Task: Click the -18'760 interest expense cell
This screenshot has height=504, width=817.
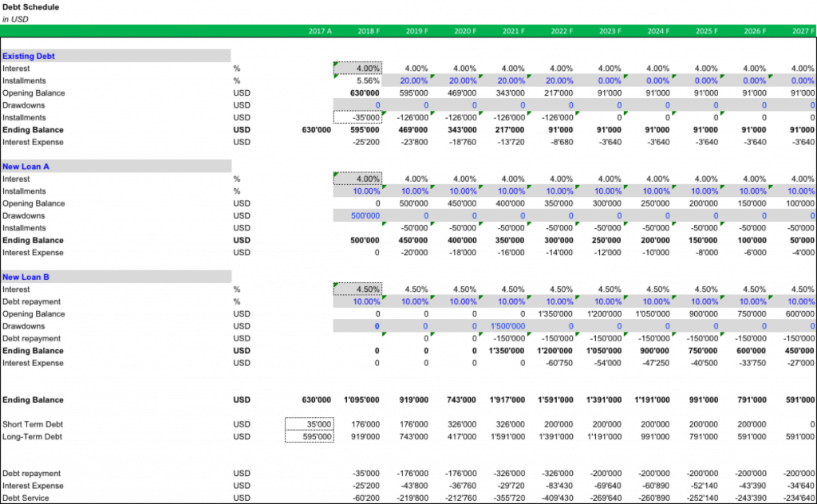Action: point(463,142)
